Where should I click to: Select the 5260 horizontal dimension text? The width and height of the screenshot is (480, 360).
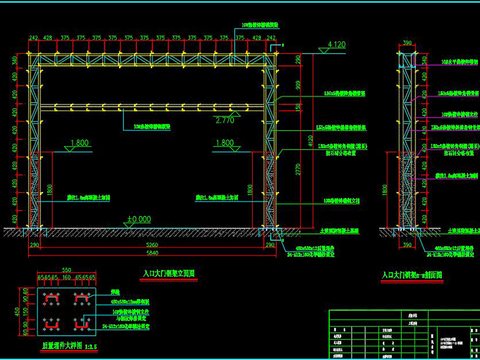point(152,245)
